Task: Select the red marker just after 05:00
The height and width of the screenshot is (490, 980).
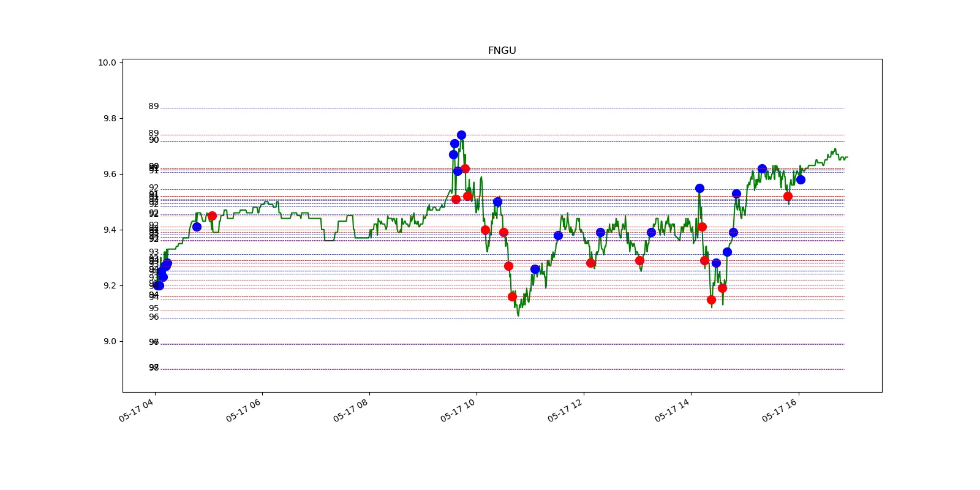Action: (x=212, y=216)
